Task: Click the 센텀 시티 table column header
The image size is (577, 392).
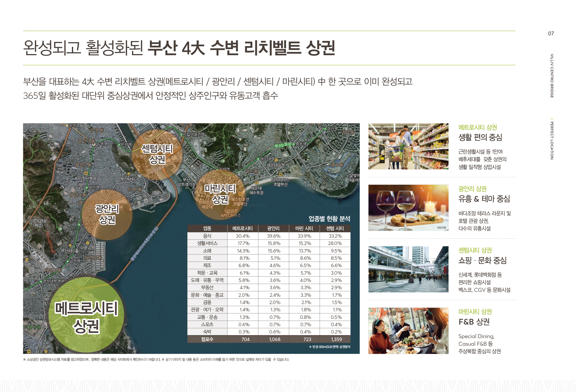Action: click(335, 228)
